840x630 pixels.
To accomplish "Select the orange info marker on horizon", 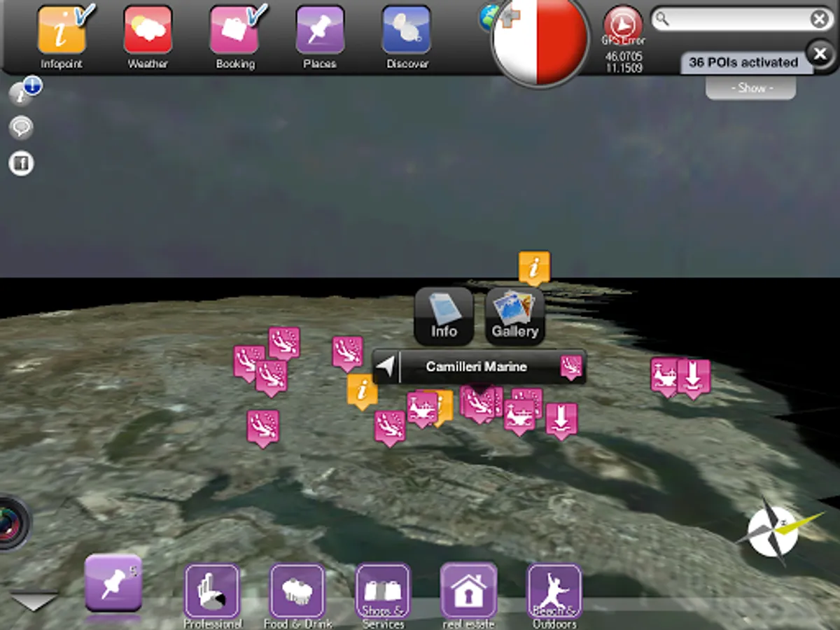I will coord(534,268).
